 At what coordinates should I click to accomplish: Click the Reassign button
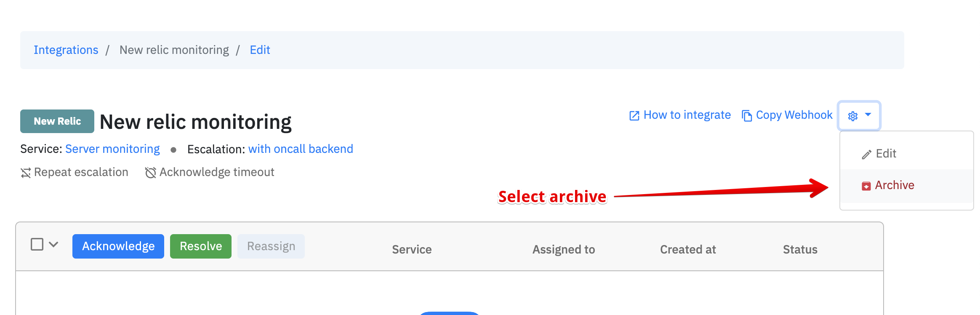point(271,246)
